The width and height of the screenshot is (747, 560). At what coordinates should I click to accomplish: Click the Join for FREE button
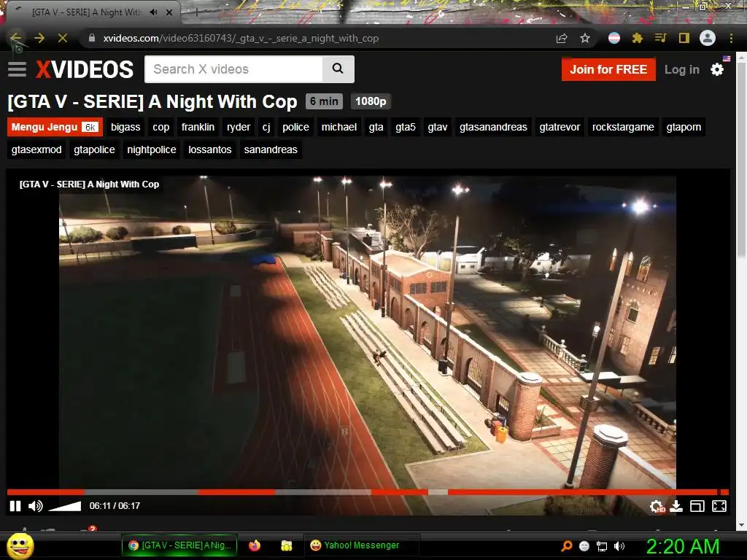(608, 69)
